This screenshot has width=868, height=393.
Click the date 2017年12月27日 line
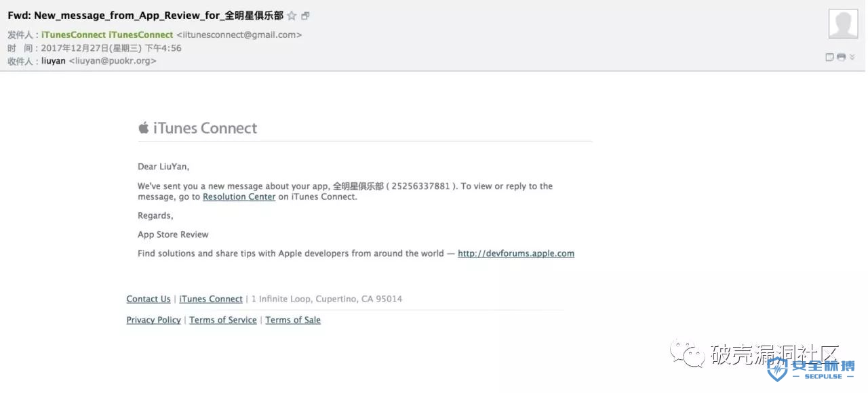(x=111, y=48)
